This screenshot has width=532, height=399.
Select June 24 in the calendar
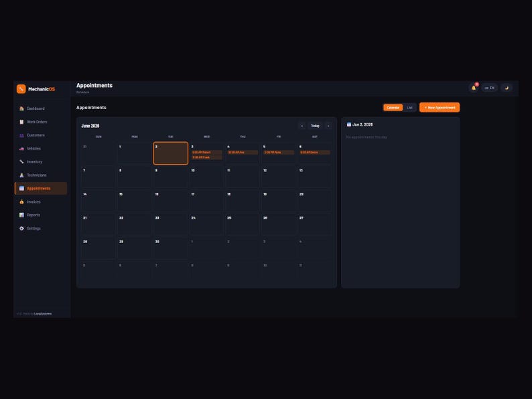[x=206, y=224]
